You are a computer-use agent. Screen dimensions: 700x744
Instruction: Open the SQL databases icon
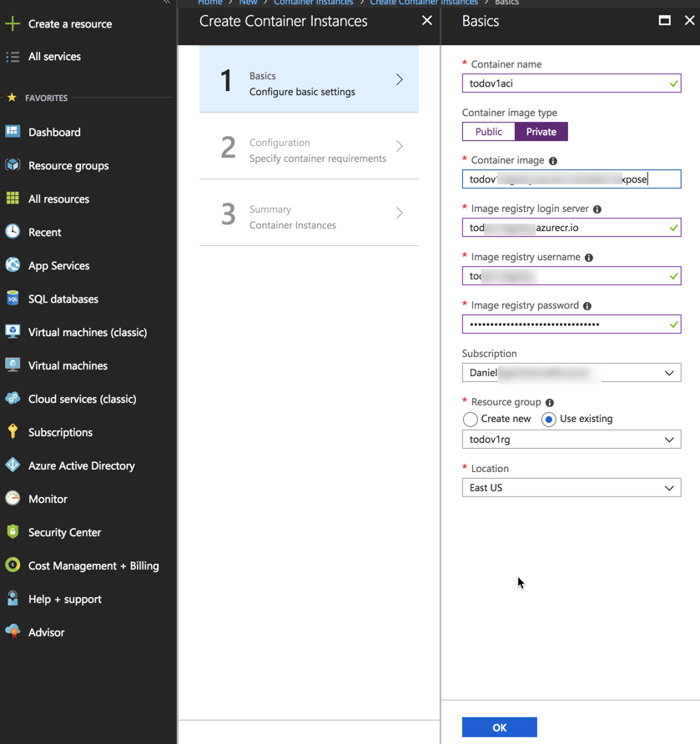pos(13,298)
